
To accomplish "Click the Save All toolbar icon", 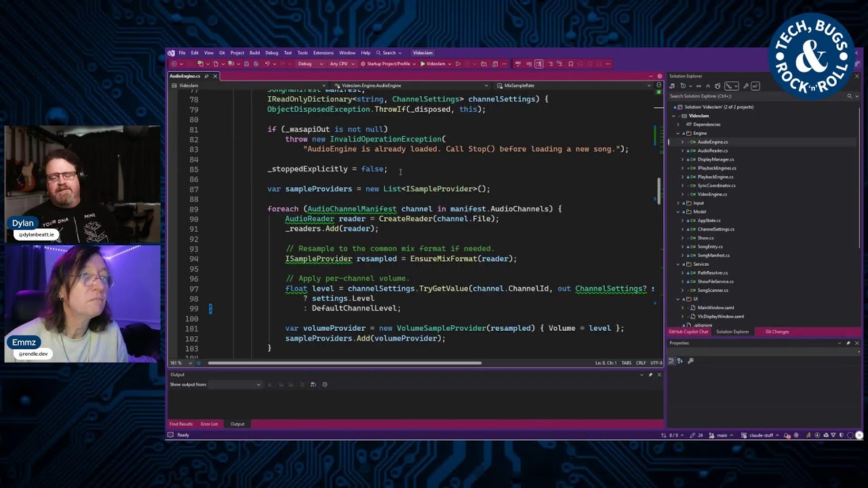I will 256,64.
